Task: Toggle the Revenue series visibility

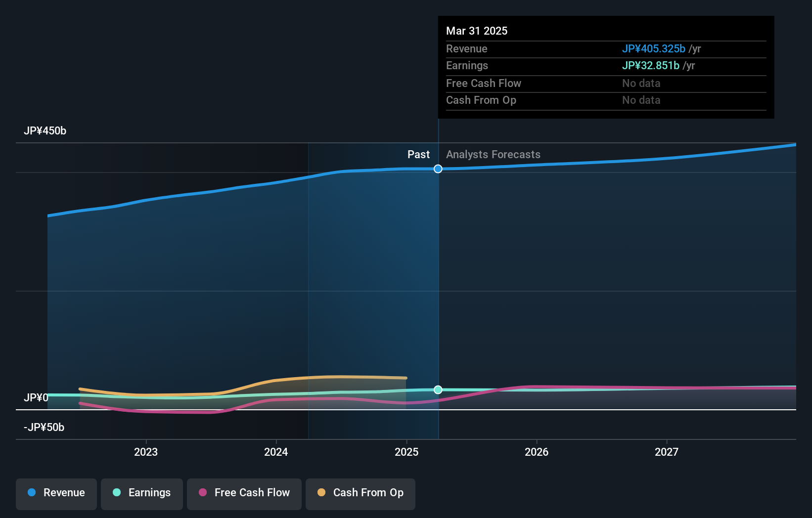Action: click(56, 493)
